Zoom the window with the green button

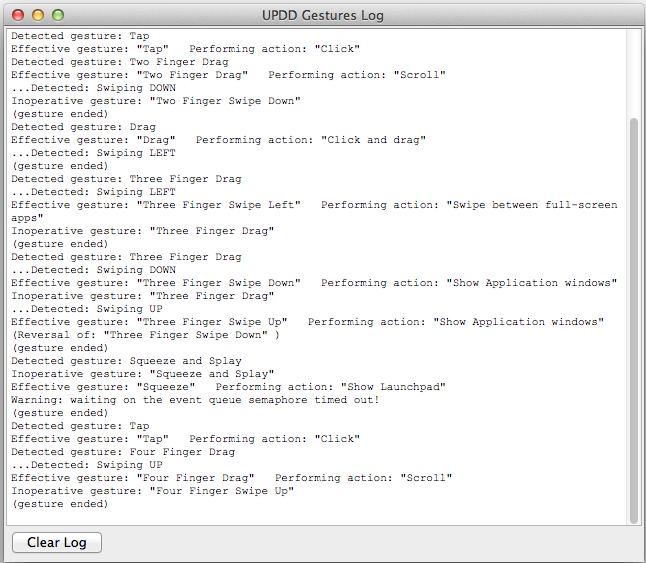(x=58, y=15)
